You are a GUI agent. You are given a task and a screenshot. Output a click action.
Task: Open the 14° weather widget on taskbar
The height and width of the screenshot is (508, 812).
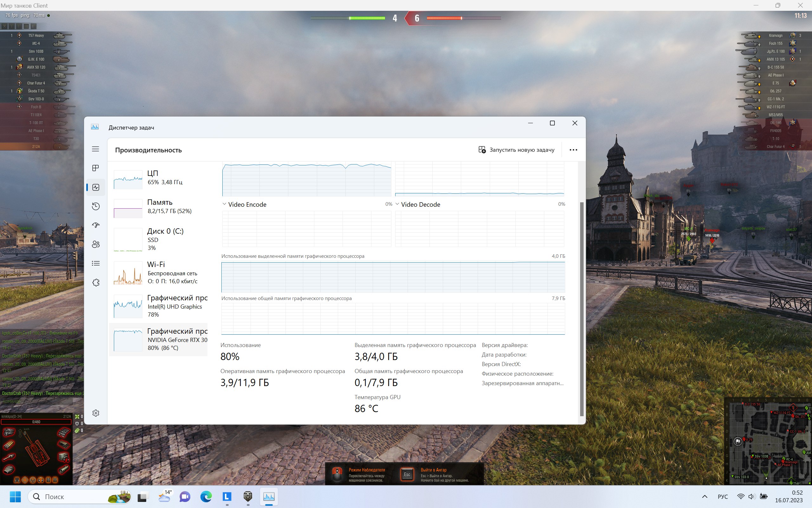[x=164, y=497]
